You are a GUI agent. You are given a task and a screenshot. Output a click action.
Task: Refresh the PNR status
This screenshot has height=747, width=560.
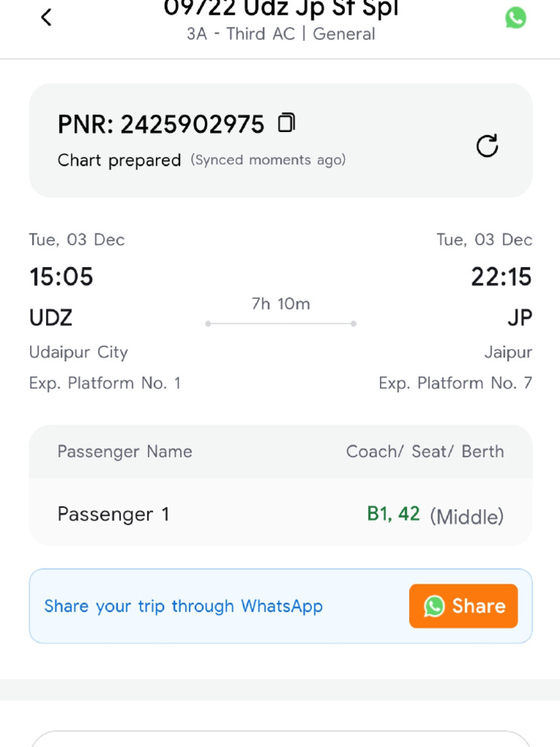coord(487,146)
